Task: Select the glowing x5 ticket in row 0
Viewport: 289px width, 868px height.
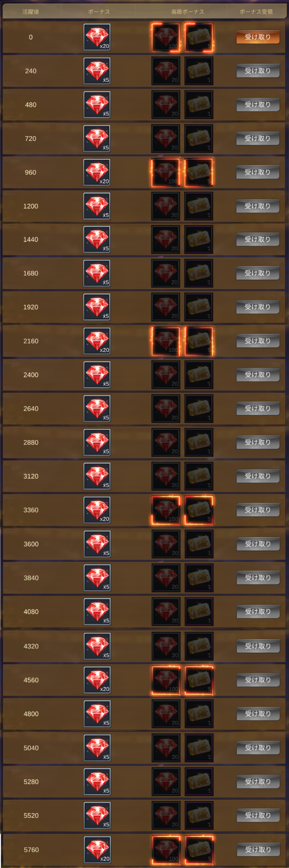Action: (x=199, y=37)
